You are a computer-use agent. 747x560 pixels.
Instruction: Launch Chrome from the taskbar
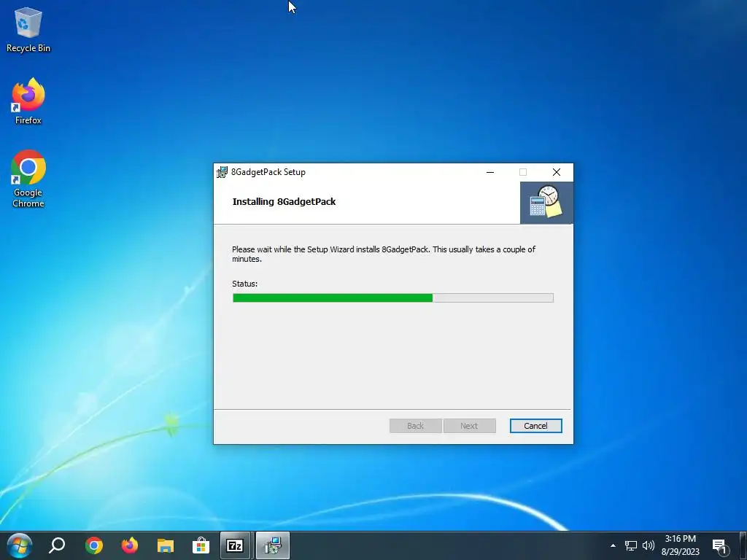click(x=94, y=545)
